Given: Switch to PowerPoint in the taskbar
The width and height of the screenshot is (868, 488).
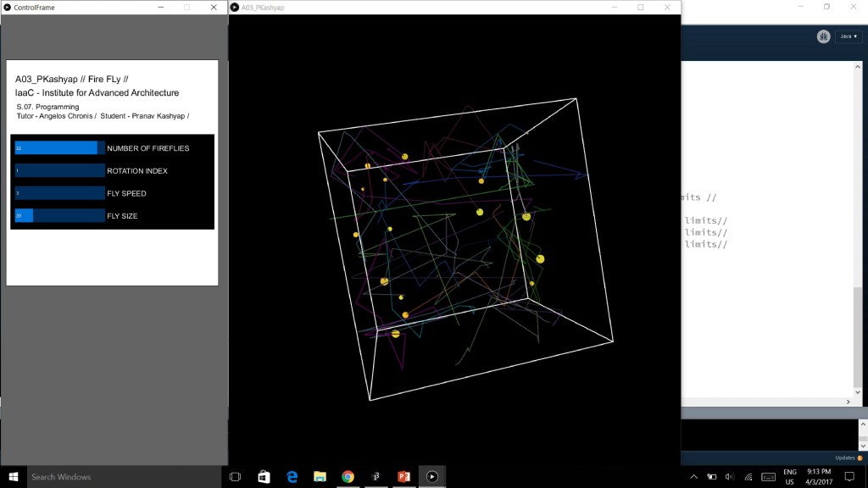Looking at the screenshot, I should click(x=403, y=477).
